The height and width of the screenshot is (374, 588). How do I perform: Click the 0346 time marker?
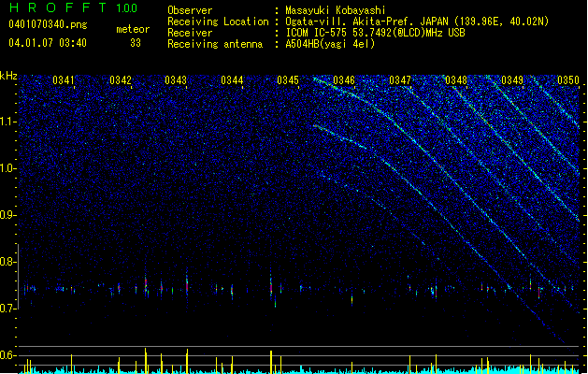pos(344,80)
